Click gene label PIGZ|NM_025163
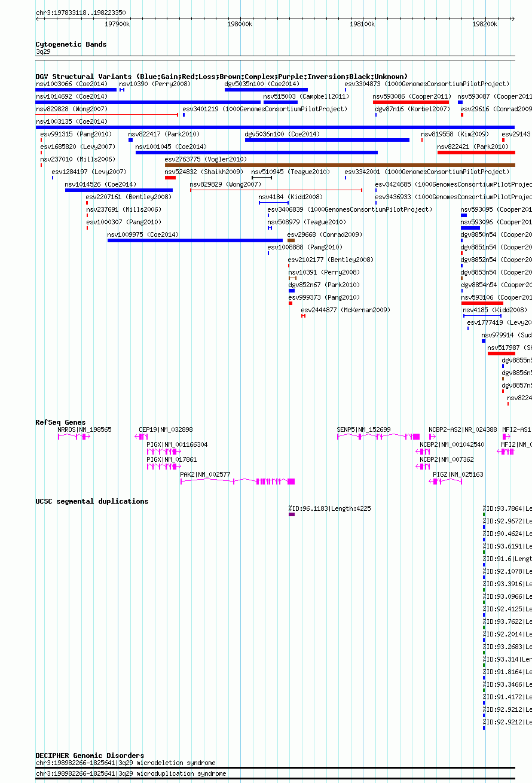Image resolution: width=532 pixels, height=783 pixels. coord(458,474)
